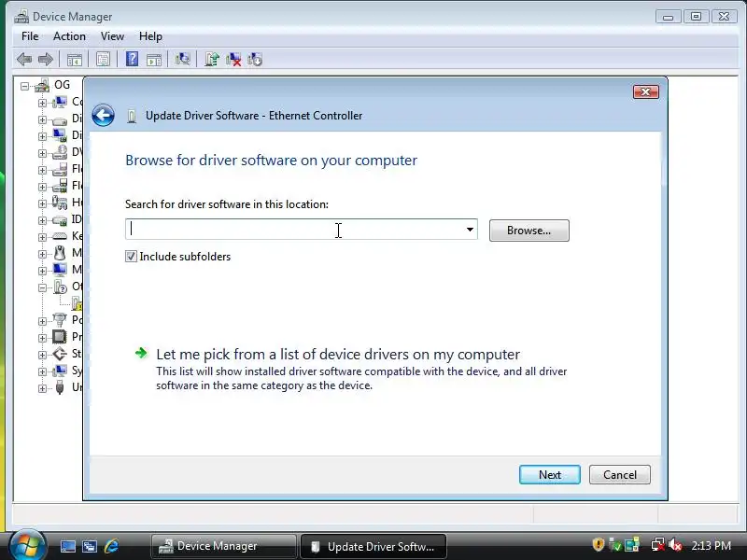Click the Update Driver Software toolbar icon
The height and width of the screenshot is (560, 747).
pyautogui.click(x=212, y=59)
